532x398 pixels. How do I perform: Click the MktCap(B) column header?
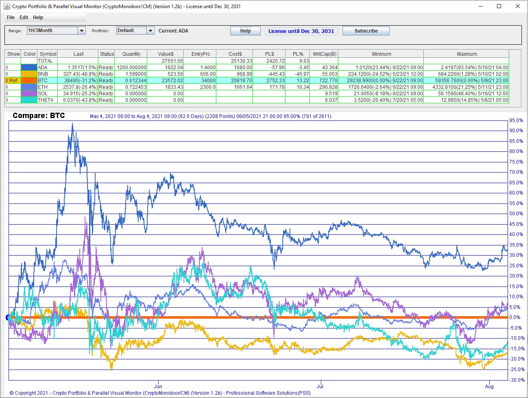coord(324,54)
